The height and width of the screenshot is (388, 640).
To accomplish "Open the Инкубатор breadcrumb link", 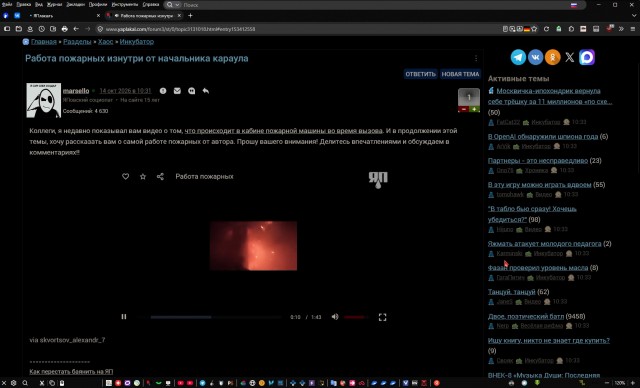I will [137, 42].
